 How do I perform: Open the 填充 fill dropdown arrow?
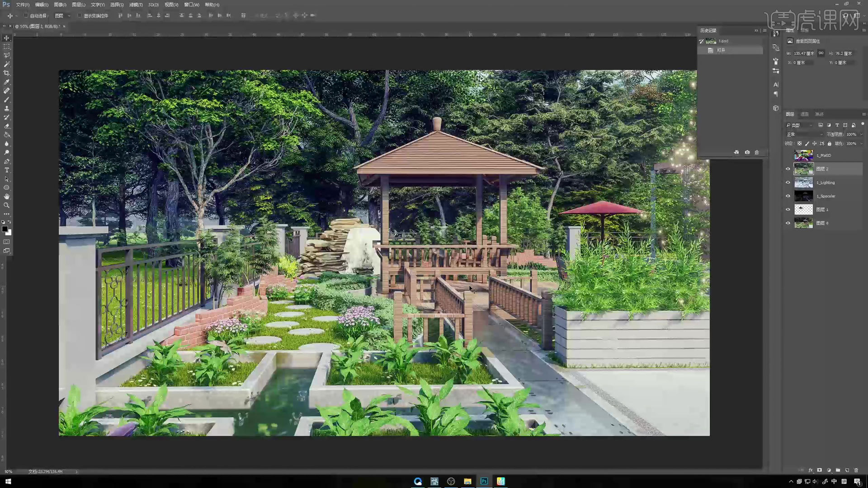(861, 144)
